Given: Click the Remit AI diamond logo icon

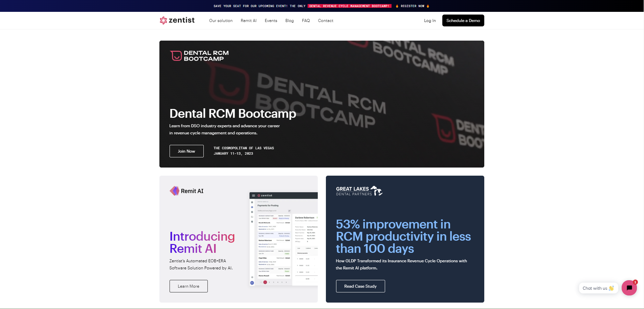Looking at the screenshot, I should point(174,191).
